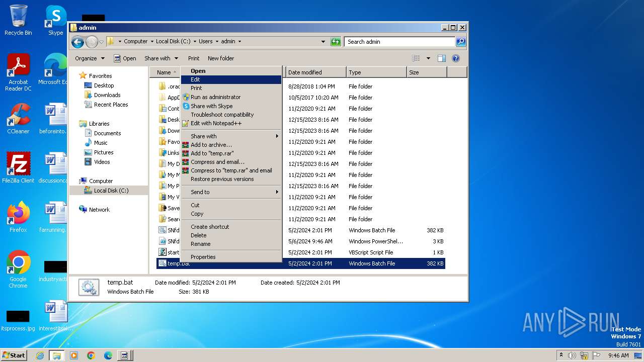Open recent pages dropdown arrow

pyautogui.click(x=101, y=42)
